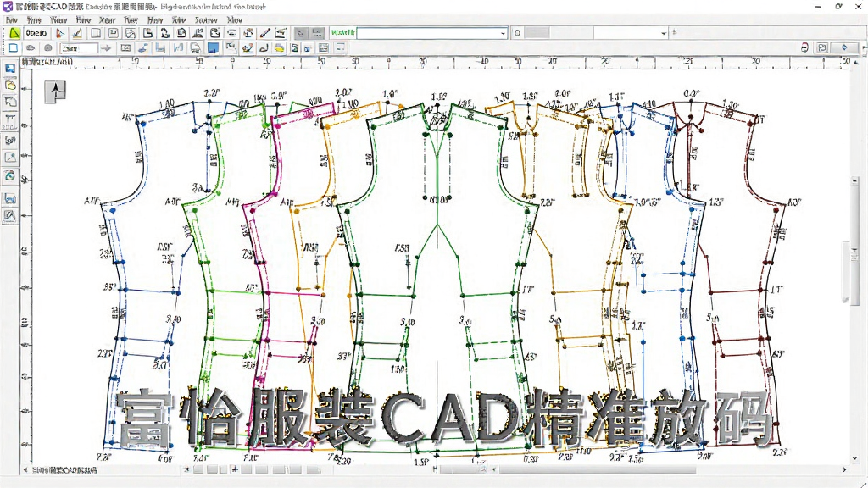Click the vertical scrollbar up arrow
Image resolution: width=868 pixels, height=488 pixels.
tap(855, 63)
